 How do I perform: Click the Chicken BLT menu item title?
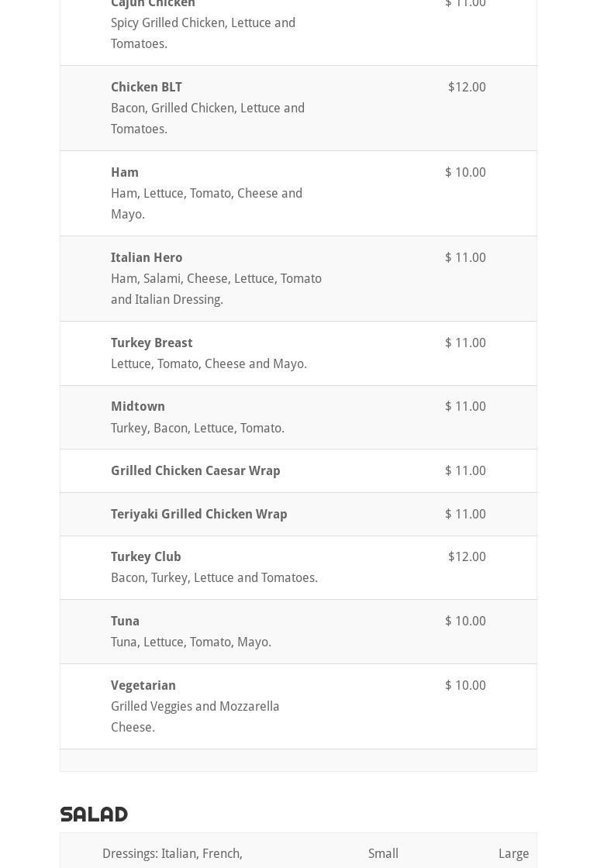pyautogui.click(x=146, y=87)
